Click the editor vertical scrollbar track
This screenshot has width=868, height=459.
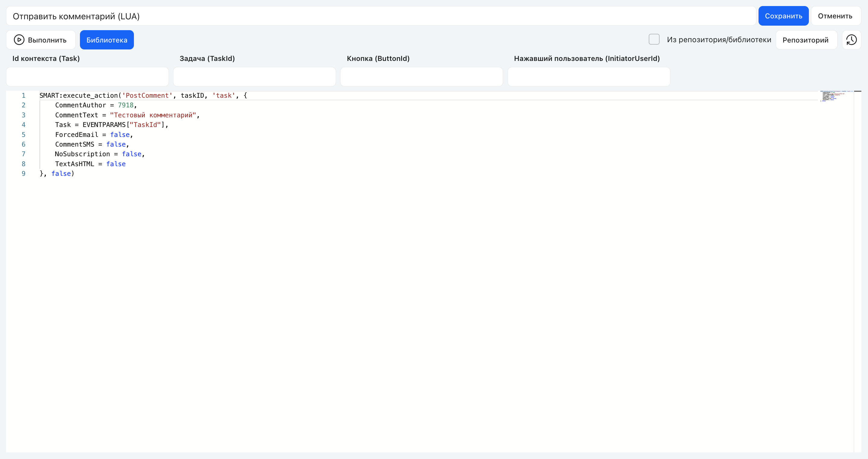coord(857,272)
